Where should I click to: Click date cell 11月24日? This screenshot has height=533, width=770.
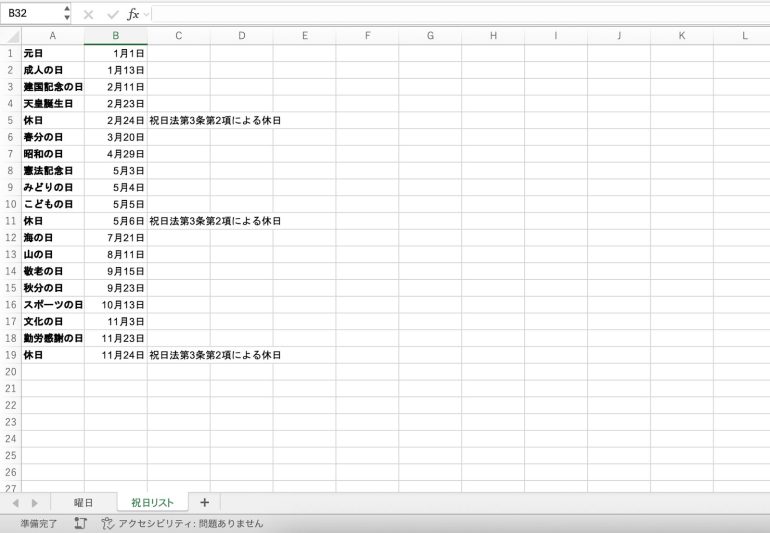coord(116,355)
